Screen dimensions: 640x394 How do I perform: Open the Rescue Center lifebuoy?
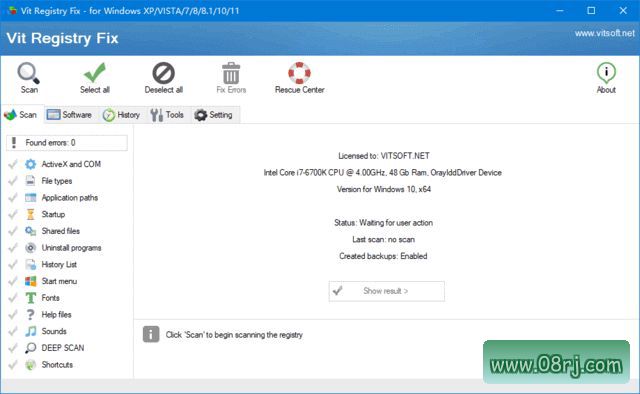pos(300,73)
